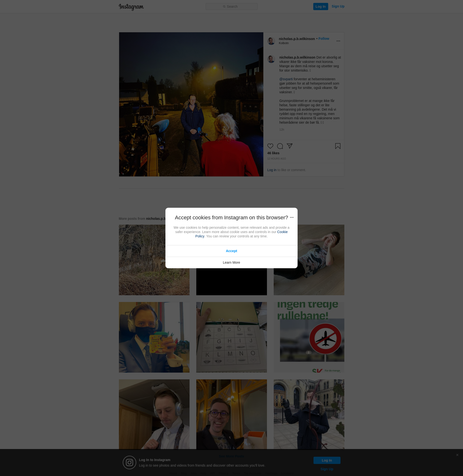This screenshot has height=476, width=463.
Task: Accept cookies in the dialog
Action: coord(231,251)
